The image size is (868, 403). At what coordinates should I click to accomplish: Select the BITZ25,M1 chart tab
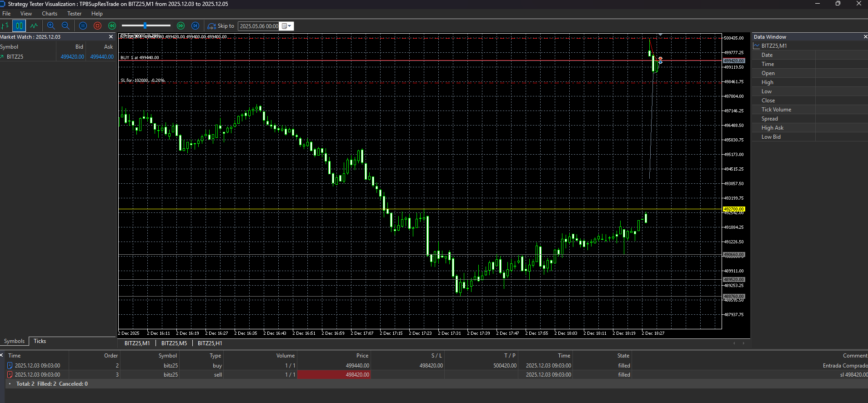137,343
